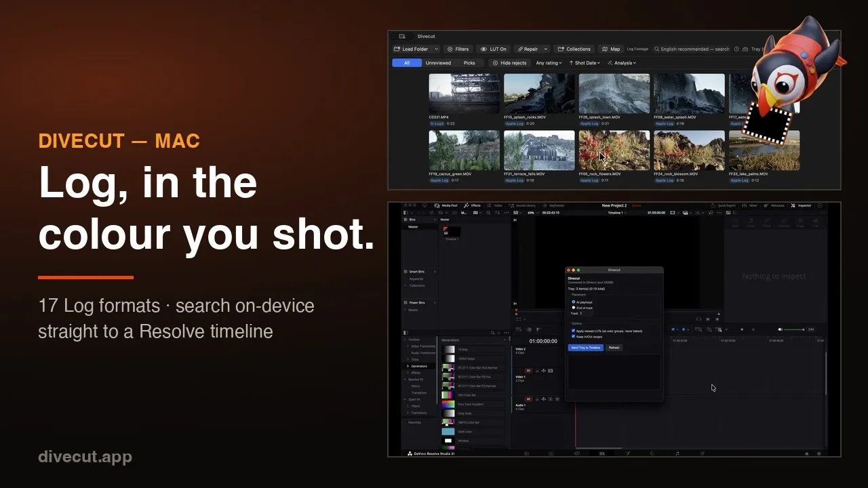
Task: Open the Effects panel in Resolve toolbar
Action: [472, 205]
